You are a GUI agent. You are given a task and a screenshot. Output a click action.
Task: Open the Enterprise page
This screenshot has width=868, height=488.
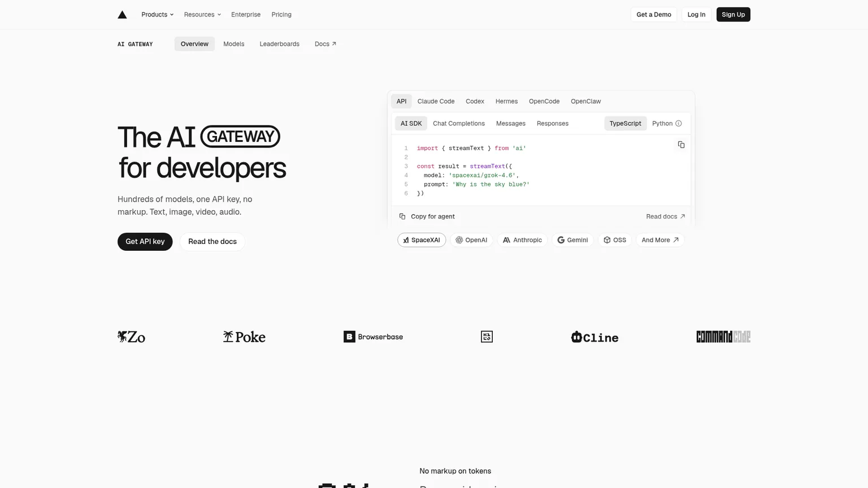[x=246, y=15]
